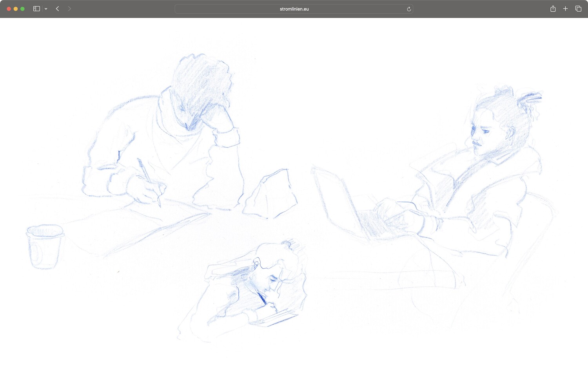Click the small hunched figure drawing

tap(255, 290)
